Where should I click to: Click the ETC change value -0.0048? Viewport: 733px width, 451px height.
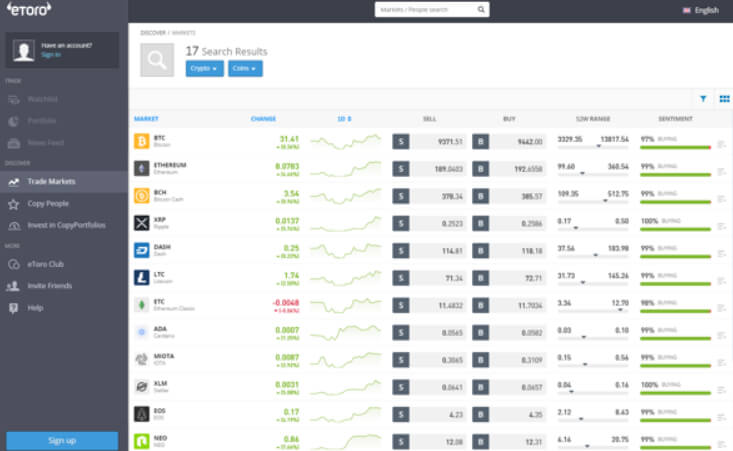tap(286, 302)
